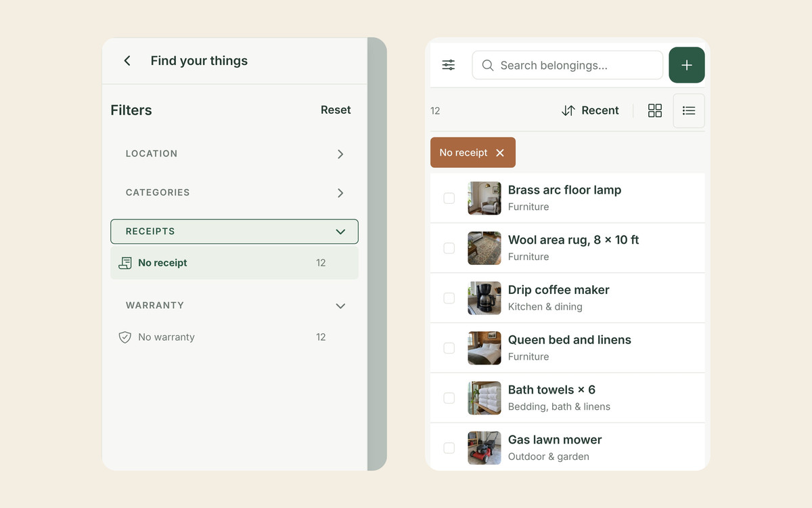The width and height of the screenshot is (812, 508).
Task: Click the shield icon beside No warranty
Action: (x=125, y=337)
